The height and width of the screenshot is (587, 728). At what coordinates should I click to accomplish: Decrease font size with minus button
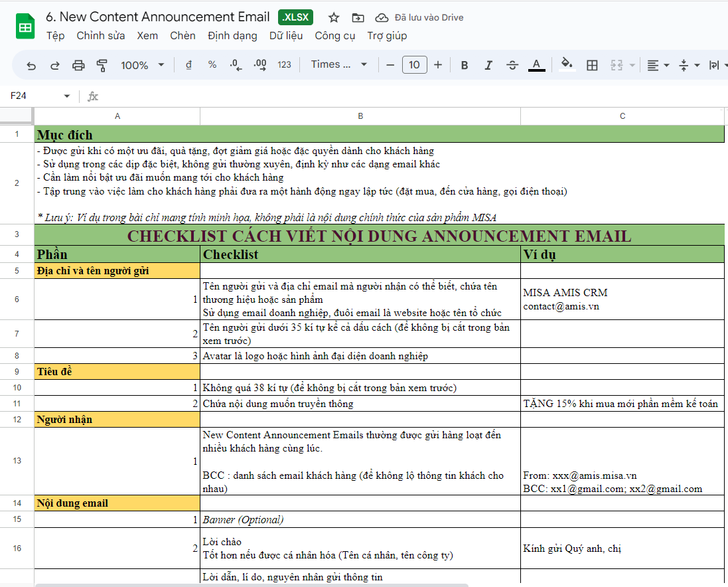click(390, 65)
